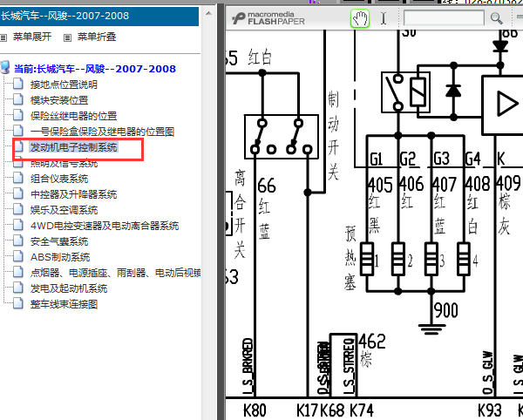Click document icon next to 接地点位置说明
523x420 pixels.
point(18,84)
